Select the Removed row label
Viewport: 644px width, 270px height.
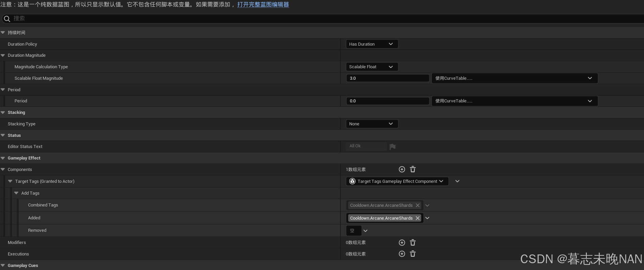point(37,230)
